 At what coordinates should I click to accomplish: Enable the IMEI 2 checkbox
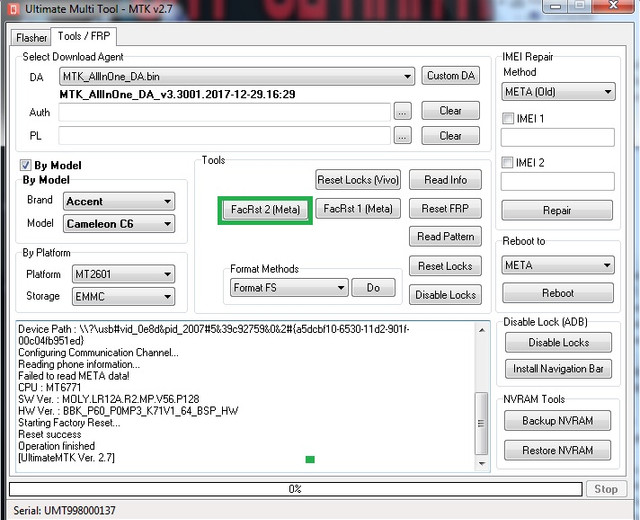[x=507, y=162]
